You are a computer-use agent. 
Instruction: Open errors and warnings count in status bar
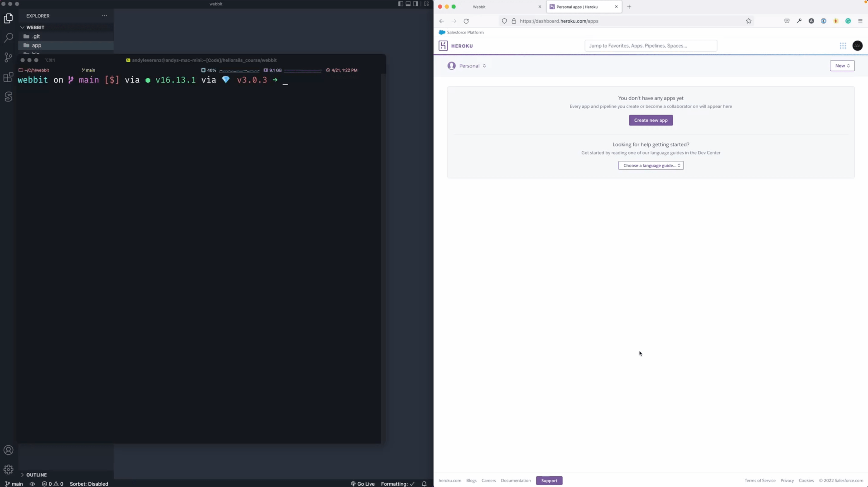(53, 484)
